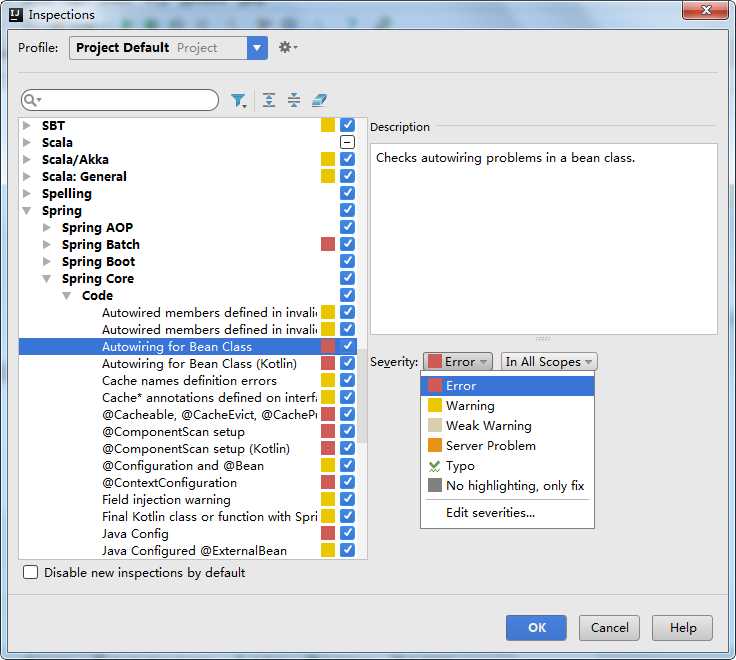Viewport: 736px width, 660px height.
Task: Close the Inspections dialog window
Action: point(705,10)
